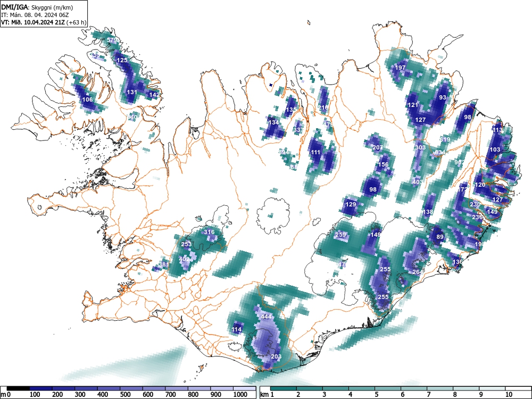The image size is (532, 399).
Task: Click the visibility value '264'
Action: (418, 272)
